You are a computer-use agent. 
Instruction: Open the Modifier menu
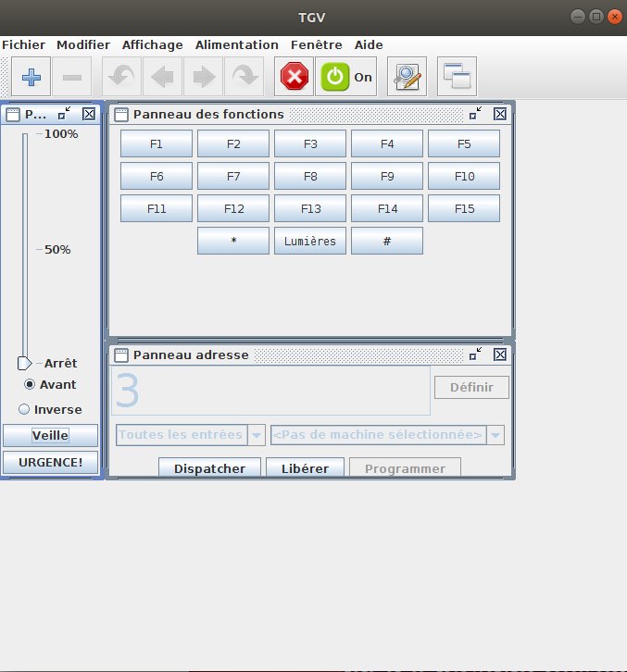click(x=83, y=45)
